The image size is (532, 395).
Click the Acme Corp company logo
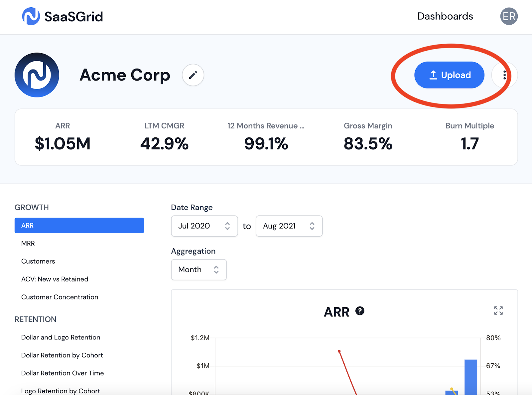[x=37, y=75]
